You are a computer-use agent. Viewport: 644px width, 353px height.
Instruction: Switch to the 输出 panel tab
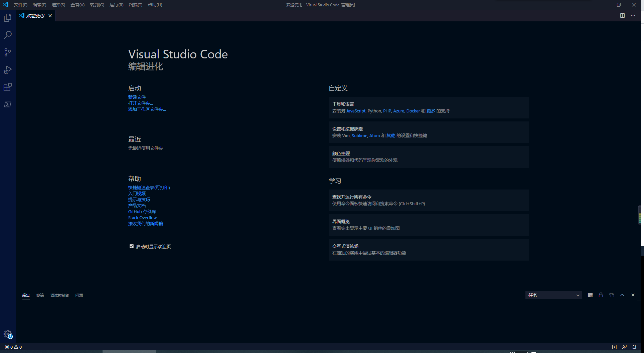[26, 295]
